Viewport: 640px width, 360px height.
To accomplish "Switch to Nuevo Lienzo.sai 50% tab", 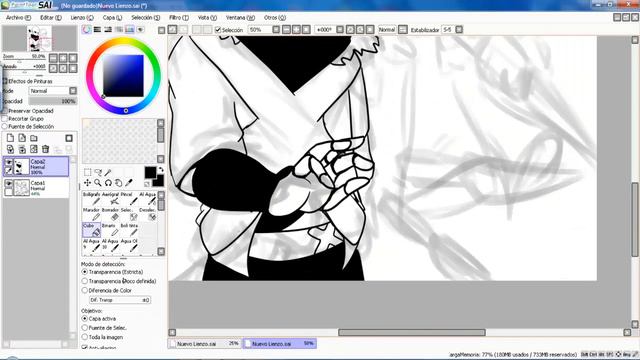I will tap(280, 344).
